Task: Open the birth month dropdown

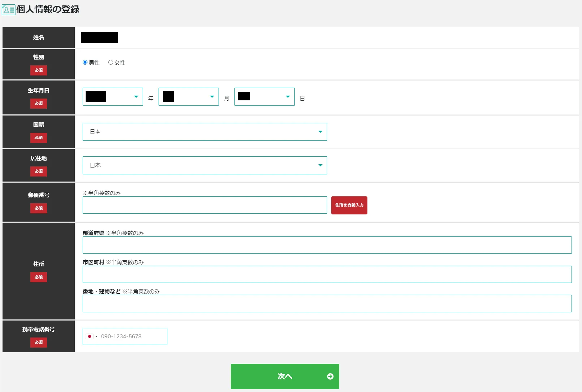Action: pos(189,97)
